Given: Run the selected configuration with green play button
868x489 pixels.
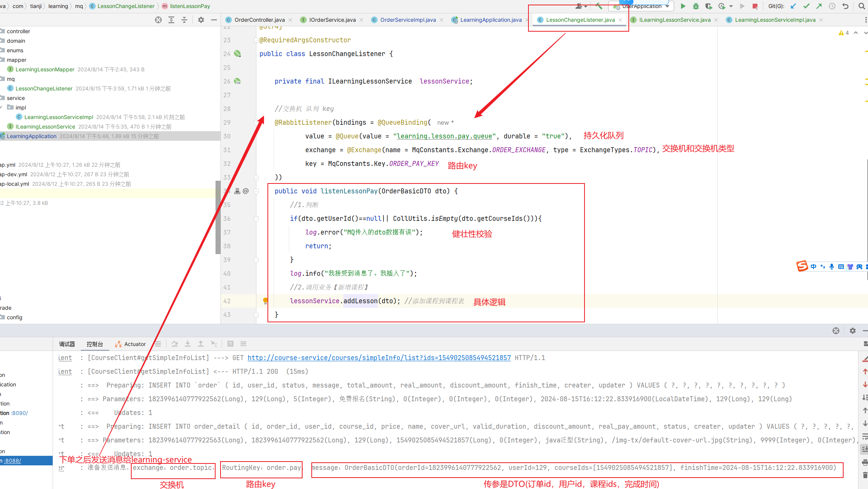Looking at the screenshot, I should [683, 6].
